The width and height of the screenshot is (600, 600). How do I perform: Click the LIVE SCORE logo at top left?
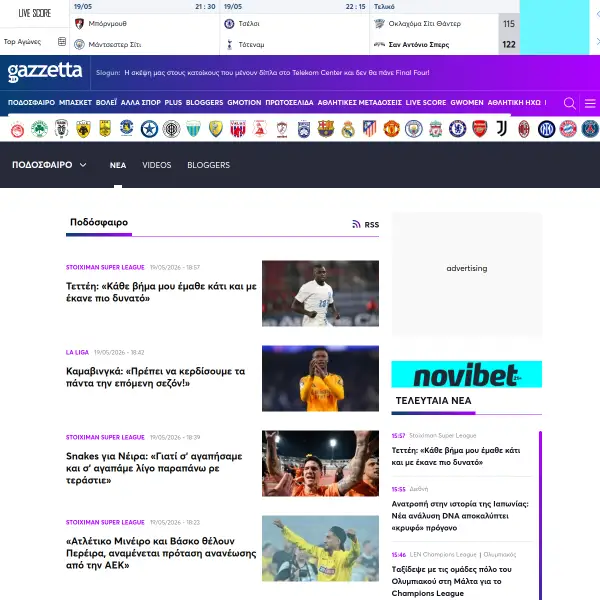tap(34, 13)
